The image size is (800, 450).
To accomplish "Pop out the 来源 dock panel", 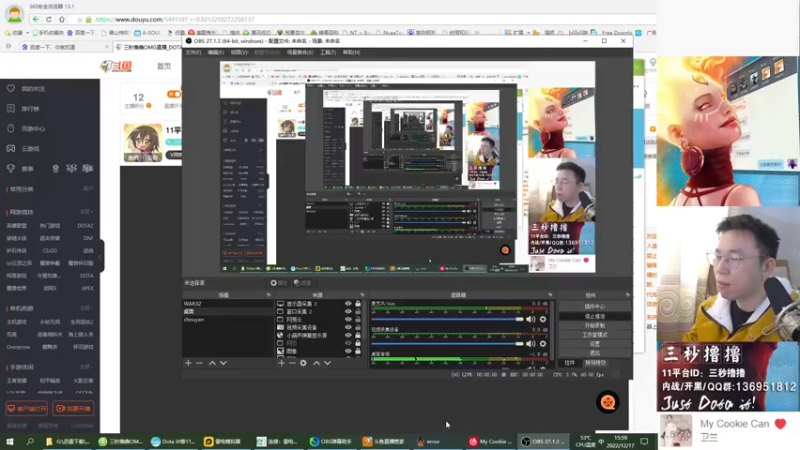I will [362, 295].
